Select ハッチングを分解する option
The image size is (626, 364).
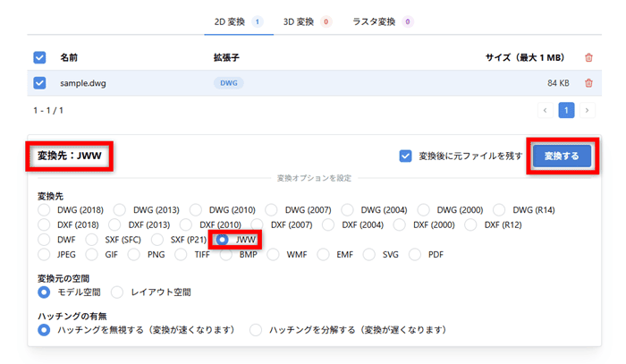pos(256,330)
